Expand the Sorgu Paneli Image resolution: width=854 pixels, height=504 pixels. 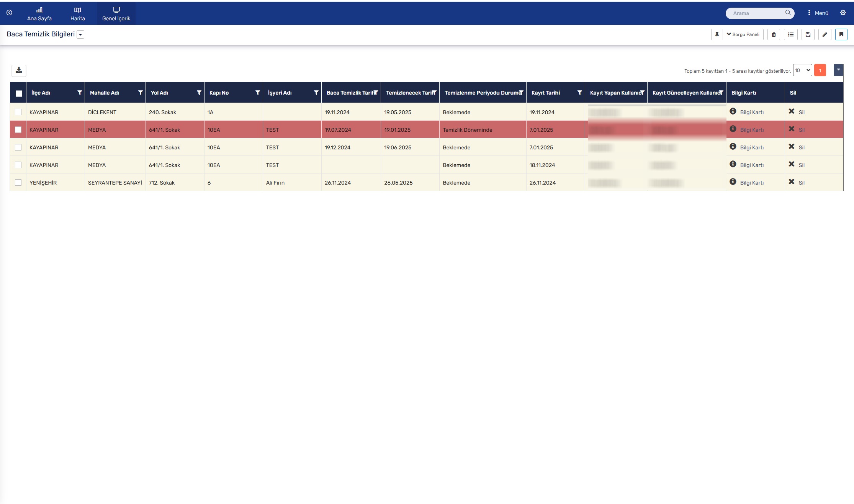pyautogui.click(x=743, y=34)
